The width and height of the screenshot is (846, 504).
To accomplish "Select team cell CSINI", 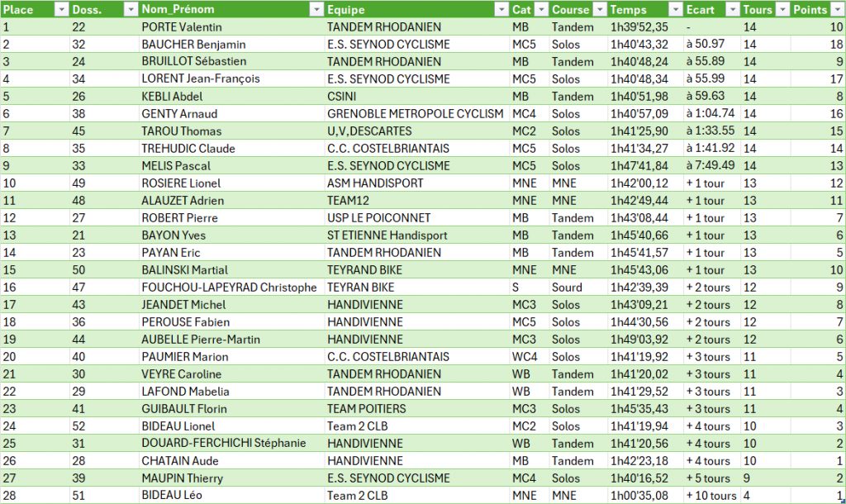I will coord(417,96).
